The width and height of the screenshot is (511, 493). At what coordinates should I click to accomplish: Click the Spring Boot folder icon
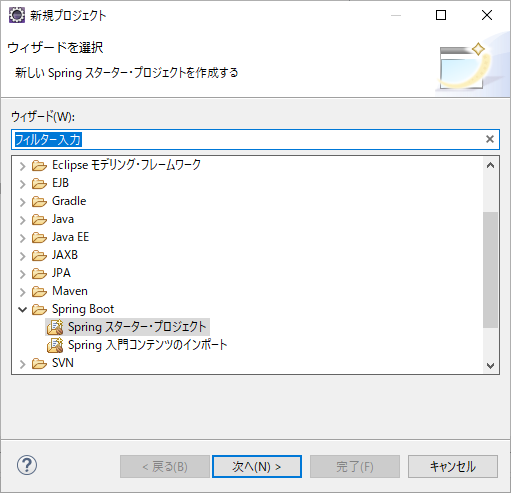point(39,309)
